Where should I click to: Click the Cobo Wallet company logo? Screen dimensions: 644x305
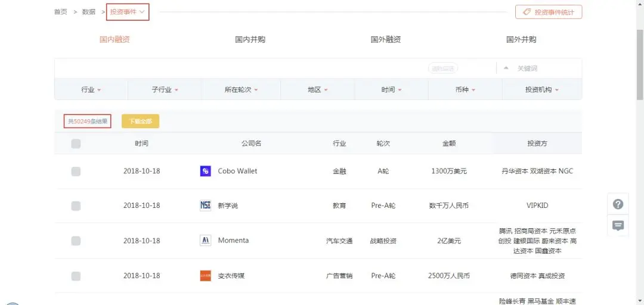pyautogui.click(x=205, y=171)
